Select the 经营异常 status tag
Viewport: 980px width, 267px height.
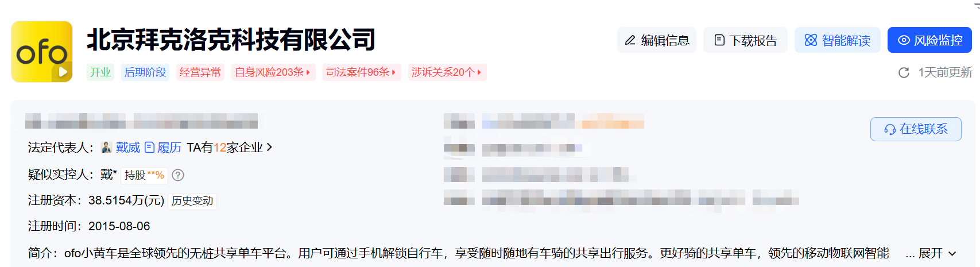(200, 72)
